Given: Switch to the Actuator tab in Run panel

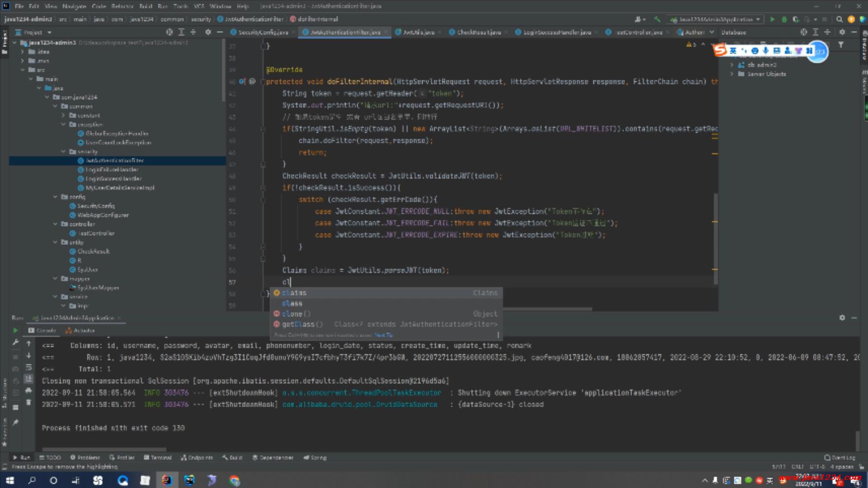Looking at the screenshot, I should coord(80,331).
